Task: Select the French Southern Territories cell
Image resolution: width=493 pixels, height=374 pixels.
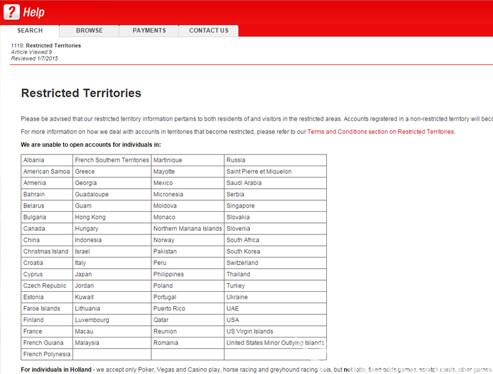Action: [112, 160]
